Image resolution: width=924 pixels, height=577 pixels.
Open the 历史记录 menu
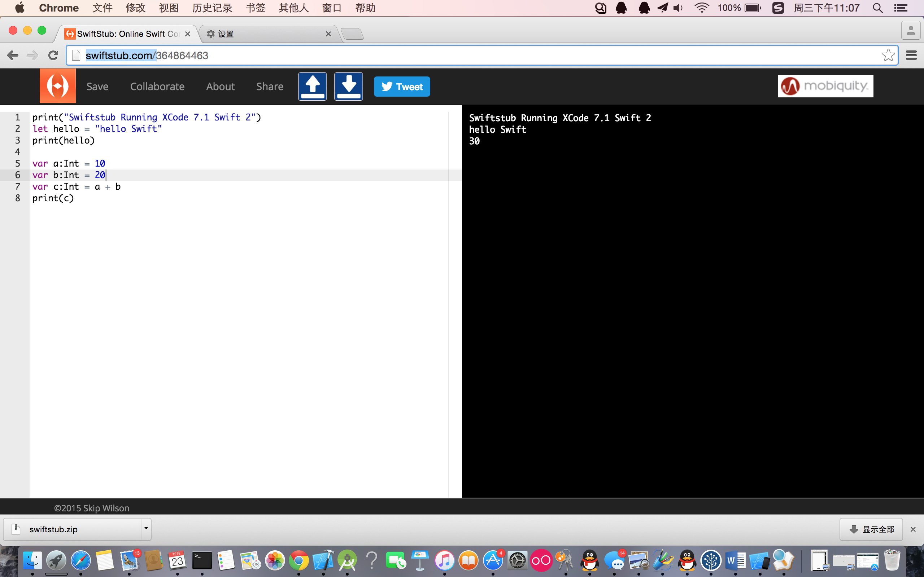212,8
